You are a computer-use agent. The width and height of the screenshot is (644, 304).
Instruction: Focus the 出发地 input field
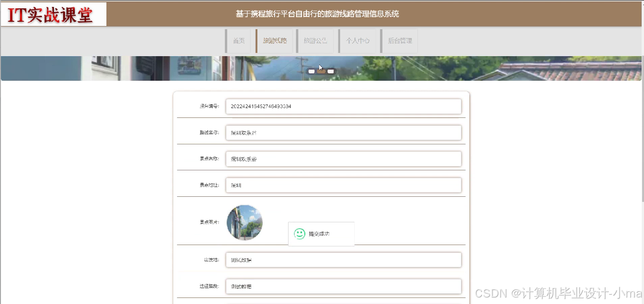click(x=343, y=260)
